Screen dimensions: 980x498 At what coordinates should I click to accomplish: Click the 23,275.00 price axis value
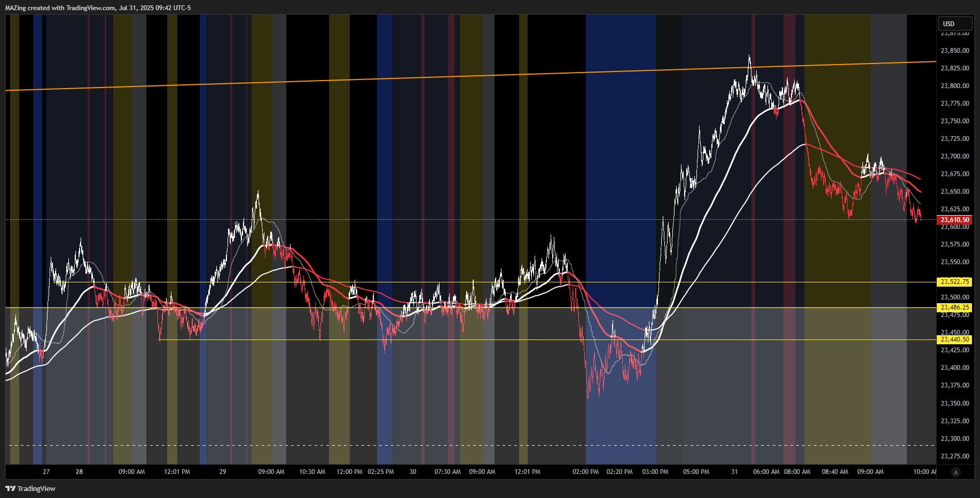(x=955, y=456)
